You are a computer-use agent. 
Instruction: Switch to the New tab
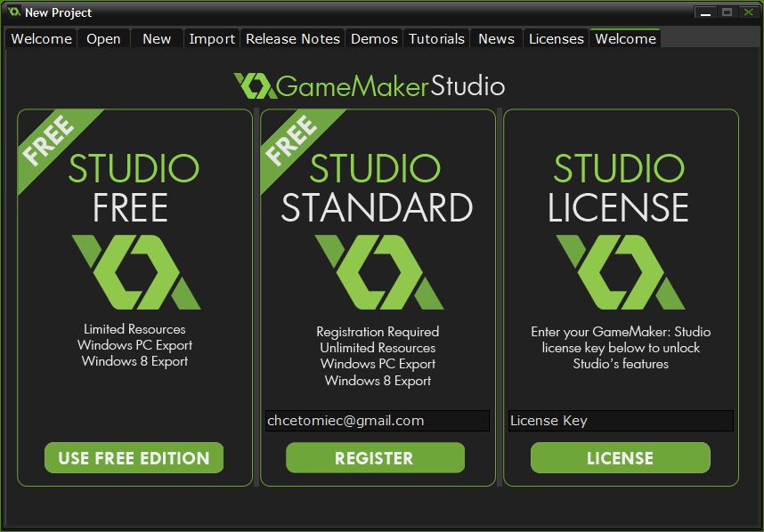[157, 39]
